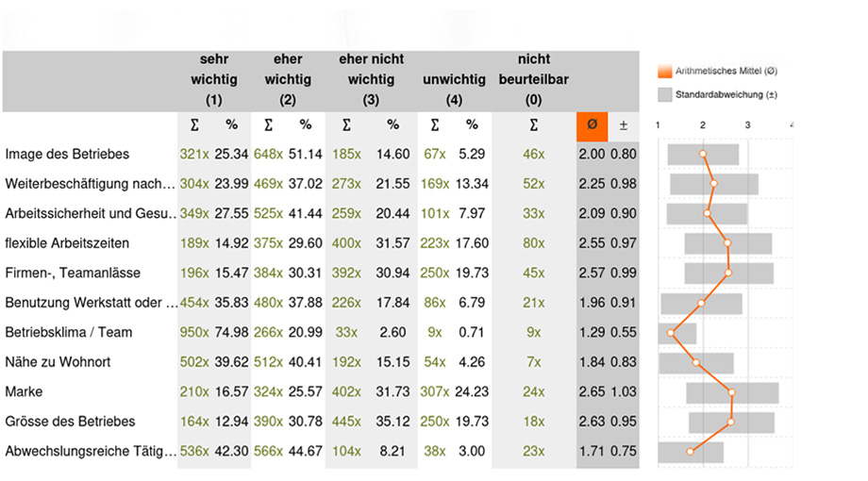Click the orange Arithmetisches Mittel legend swatch
Image resolution: width=868 pixels, height=481 pixels.
(x=665, y=71)
